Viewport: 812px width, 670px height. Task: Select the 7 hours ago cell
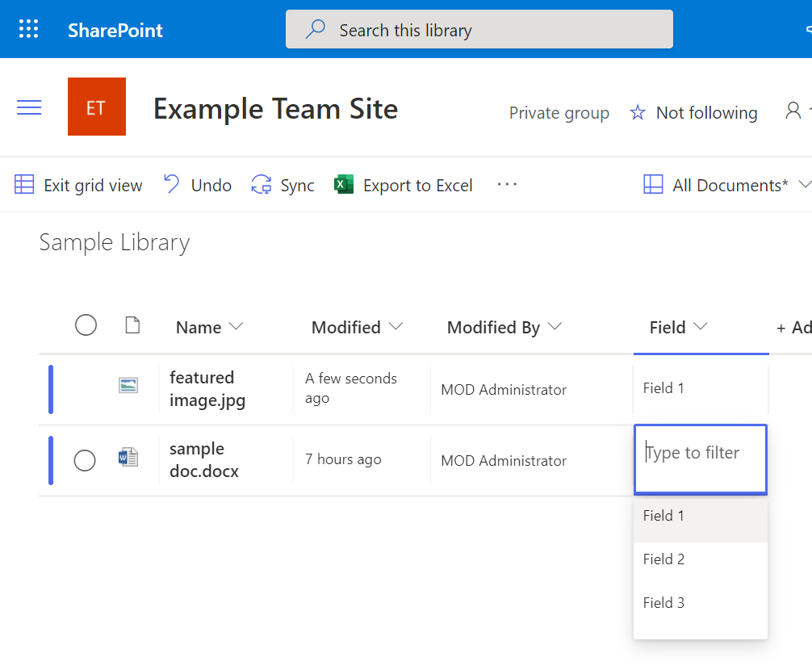click(x=362, y=460)
